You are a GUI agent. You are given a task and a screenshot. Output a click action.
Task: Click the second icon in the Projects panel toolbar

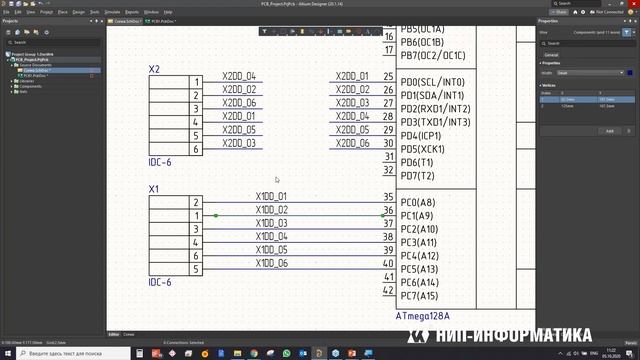click(x=17, y=32)
